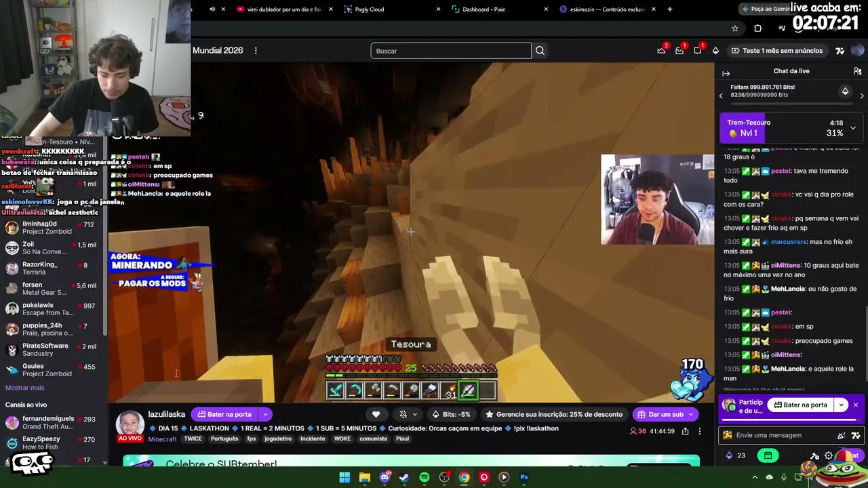Open the channel points balance showing 23
The image size is (868, 488).
(736, 455)
